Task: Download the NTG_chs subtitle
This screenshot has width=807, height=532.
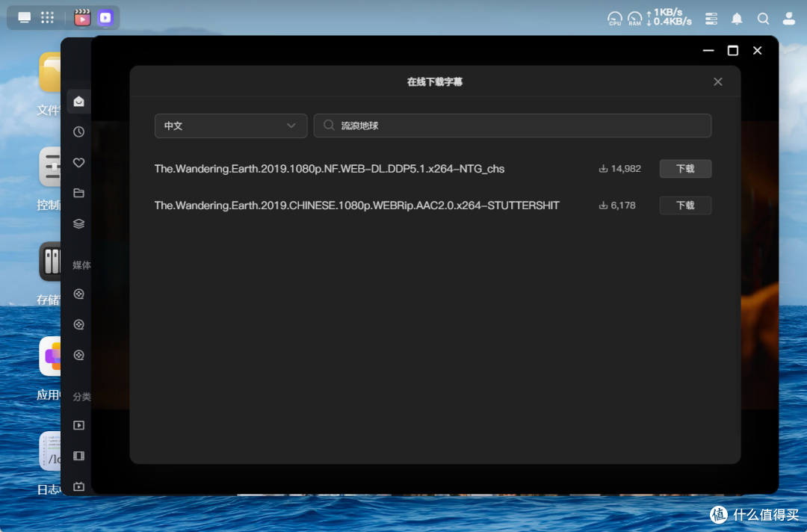Action: point(685,169)
